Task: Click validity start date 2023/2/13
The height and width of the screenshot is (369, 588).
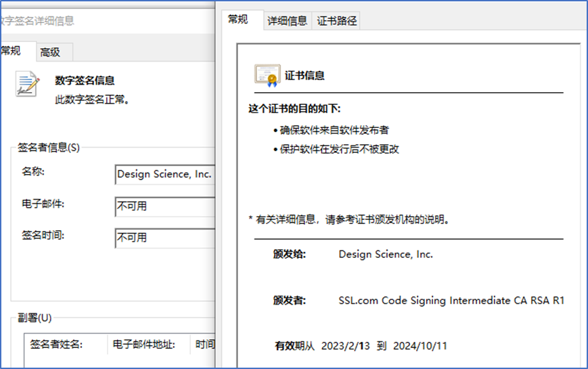Action: pyautogui.click(x=345, y=346)
